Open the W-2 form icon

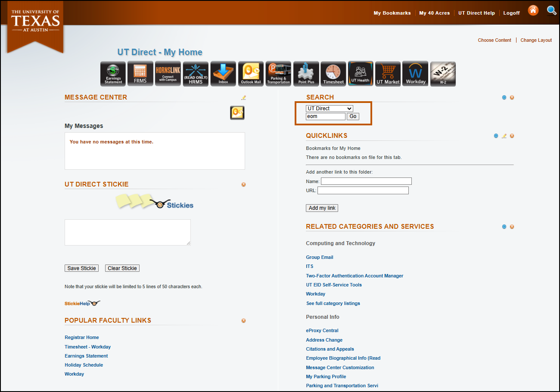[443, 74]
